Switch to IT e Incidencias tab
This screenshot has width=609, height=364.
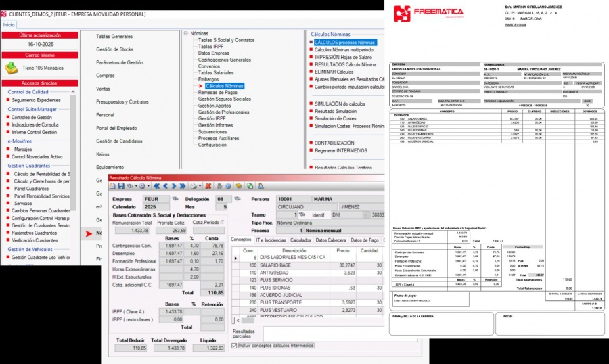click(270, 240)
